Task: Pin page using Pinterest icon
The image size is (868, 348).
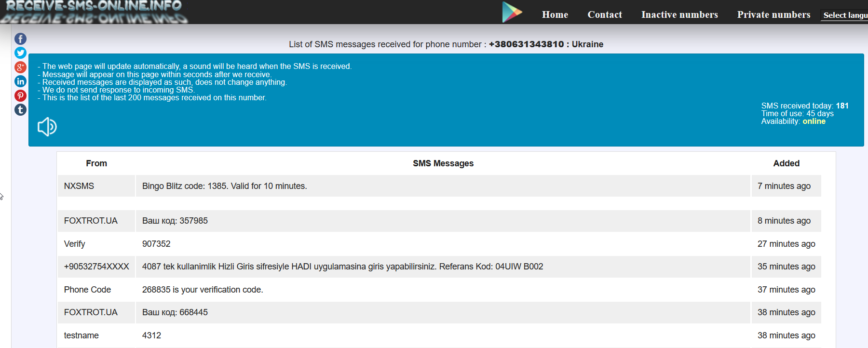Action: pyautogui.click(x=20, y=95)
